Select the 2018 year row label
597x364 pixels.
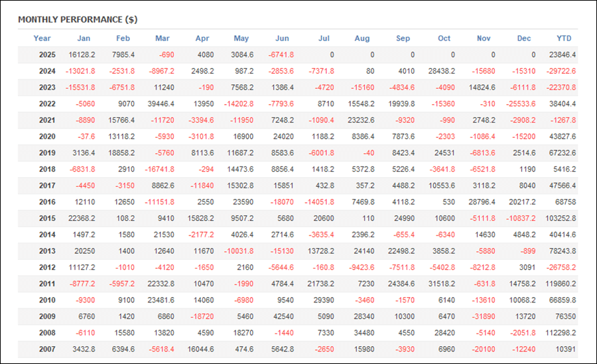(x=47, y=170)
